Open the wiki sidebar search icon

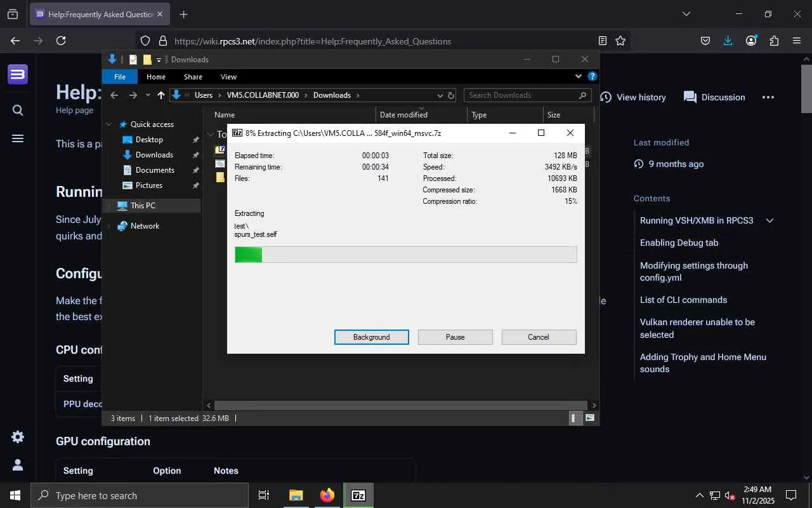pyautogui.click(x=18, y=110)
